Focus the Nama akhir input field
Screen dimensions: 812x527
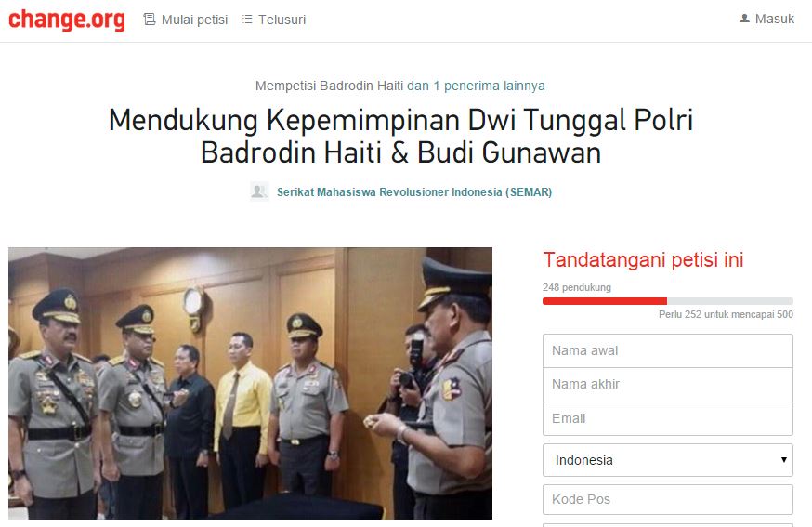667,385
